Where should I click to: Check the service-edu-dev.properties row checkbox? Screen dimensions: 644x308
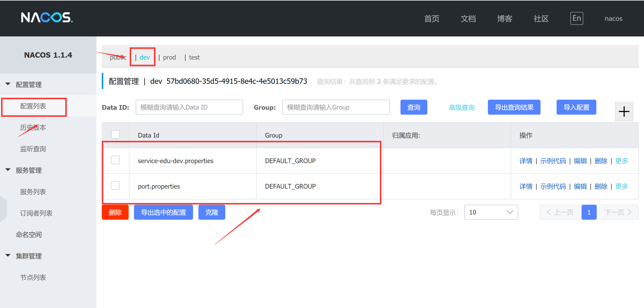pos(115,160)
